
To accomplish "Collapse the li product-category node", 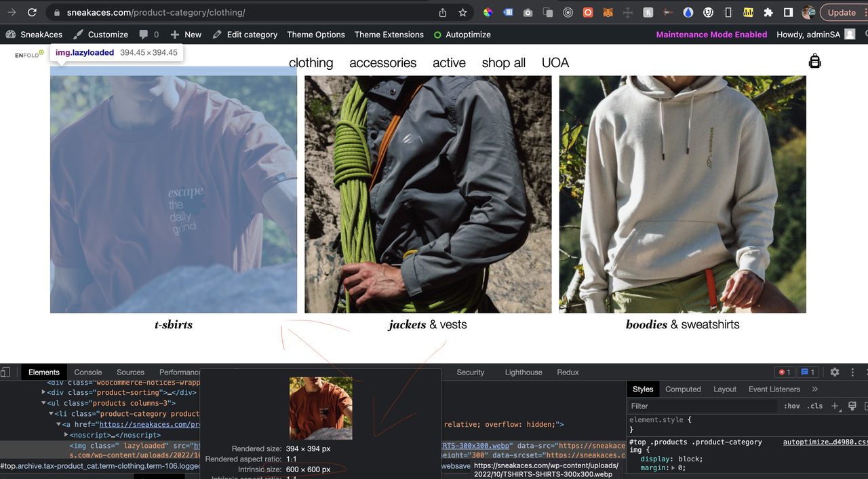I will pyautogui.click(x=52, y=414).
